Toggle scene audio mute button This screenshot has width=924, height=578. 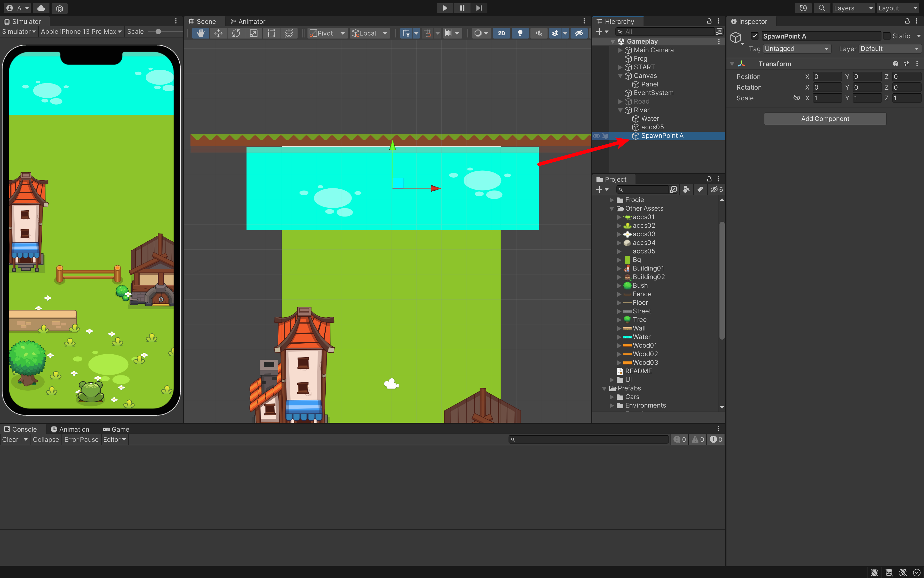pyautogui.click(x=539, y=33)
